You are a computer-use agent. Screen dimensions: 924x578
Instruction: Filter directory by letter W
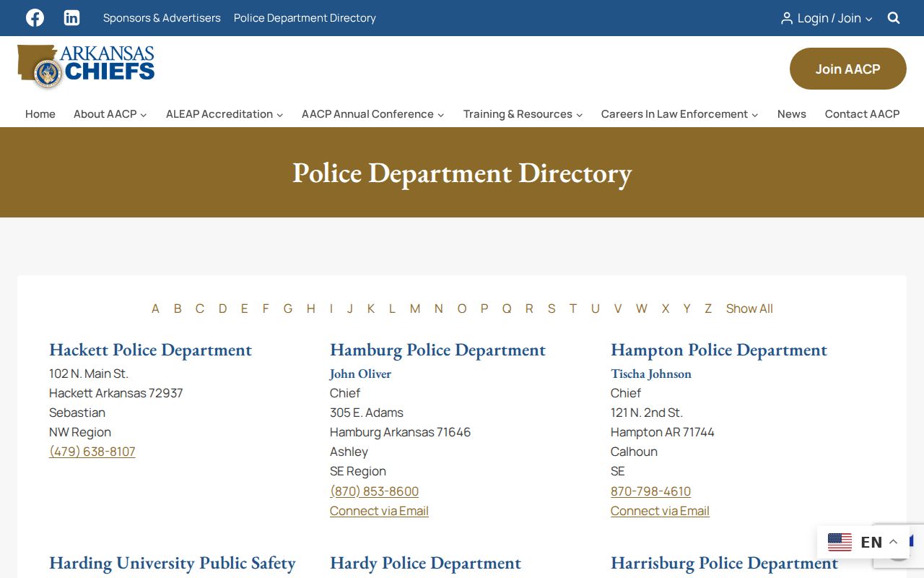click(x=641, y=309)
